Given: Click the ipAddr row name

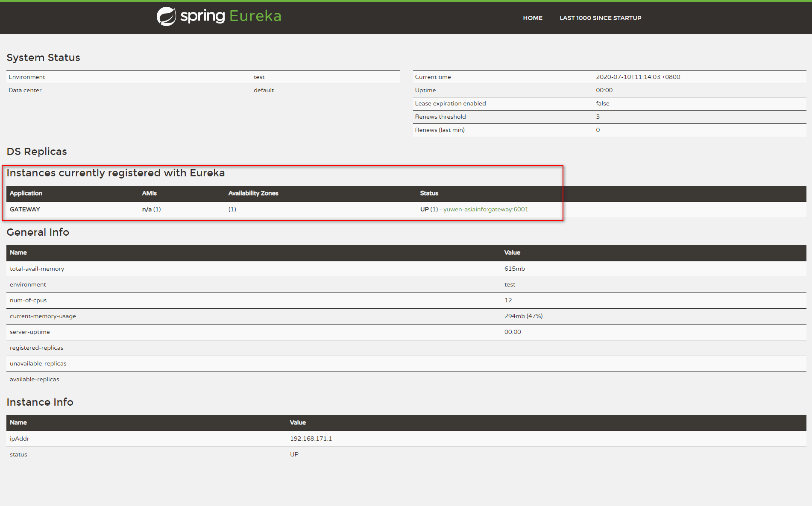Looking at the screenshot, I should click(20, 439).
